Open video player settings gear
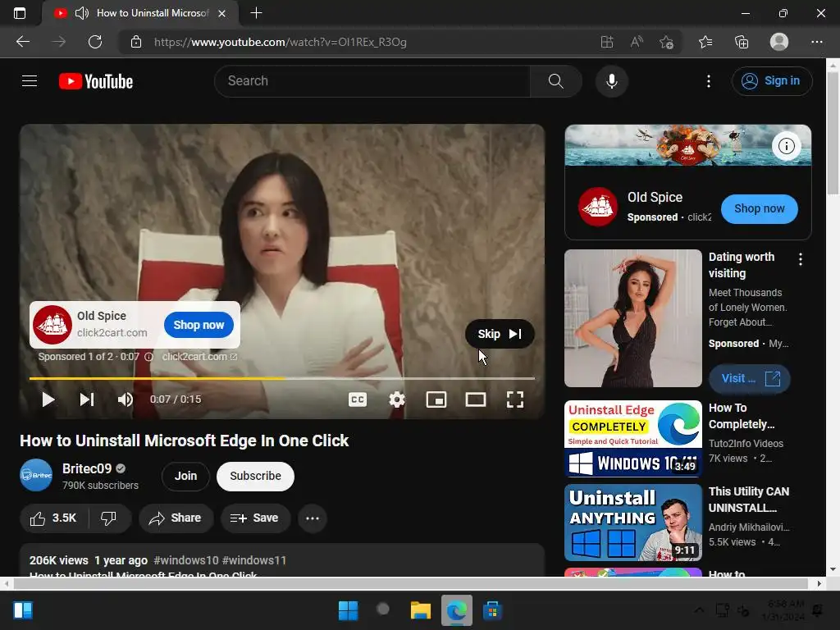This screenshot has height=630, width=840. coord(397,399)
